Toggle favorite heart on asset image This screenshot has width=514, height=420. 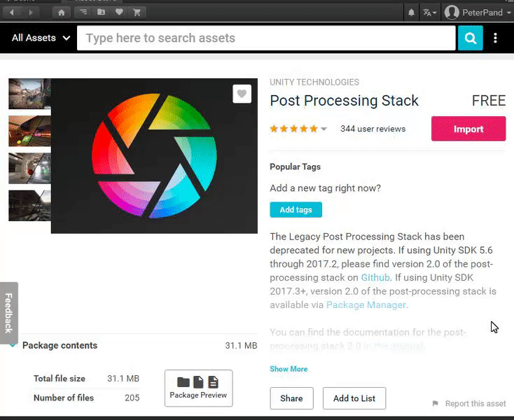(242, 94)
